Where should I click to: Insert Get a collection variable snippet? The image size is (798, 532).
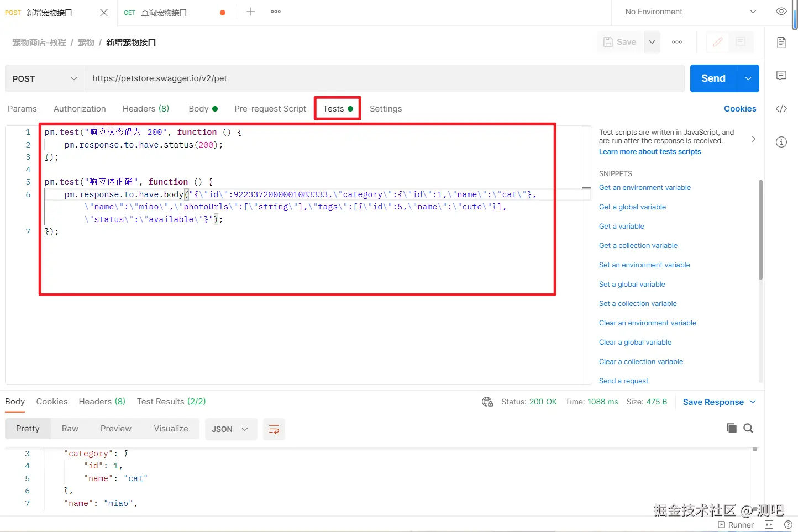[638, 246]
